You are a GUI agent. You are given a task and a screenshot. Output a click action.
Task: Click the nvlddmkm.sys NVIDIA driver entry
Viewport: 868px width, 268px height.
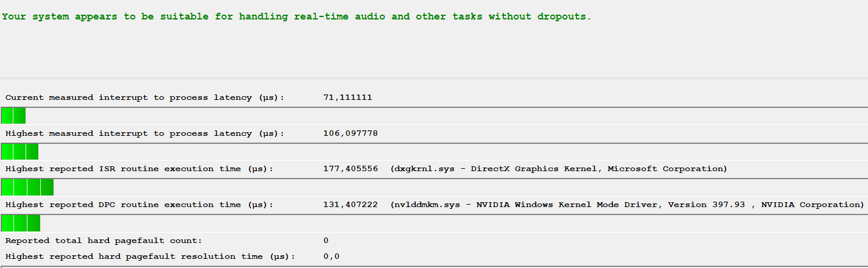click(x=627, y=205)
